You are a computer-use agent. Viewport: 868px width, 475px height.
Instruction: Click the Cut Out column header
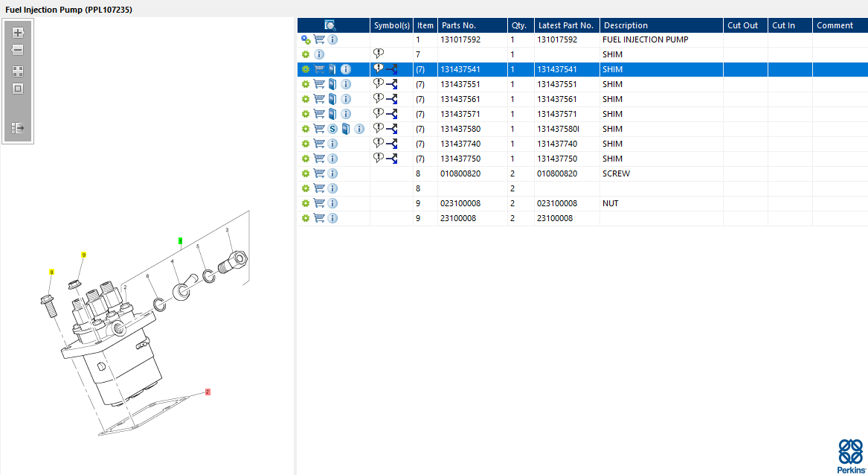coord(745,25)
